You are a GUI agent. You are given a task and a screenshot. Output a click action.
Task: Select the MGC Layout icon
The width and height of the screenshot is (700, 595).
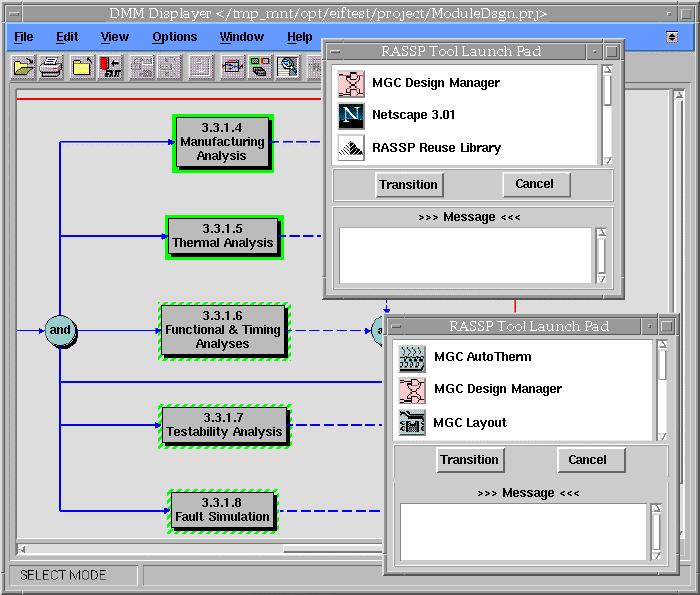click(412, 423)
